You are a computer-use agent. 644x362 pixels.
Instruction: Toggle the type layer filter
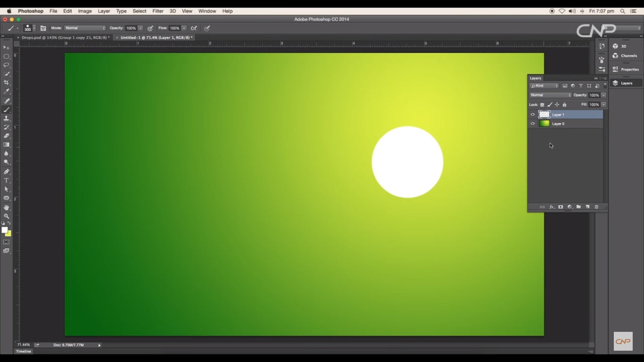coord(581,86)
